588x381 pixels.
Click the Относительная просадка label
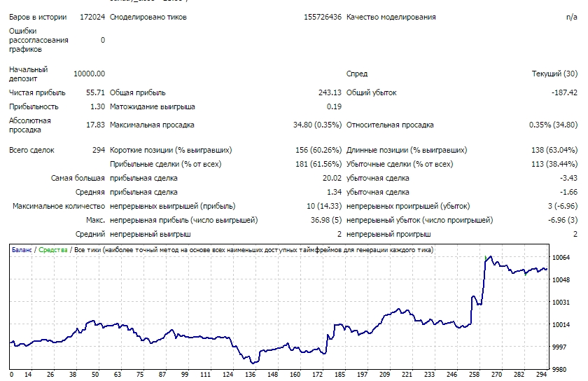pyautogui.click(x=390, y=125)
